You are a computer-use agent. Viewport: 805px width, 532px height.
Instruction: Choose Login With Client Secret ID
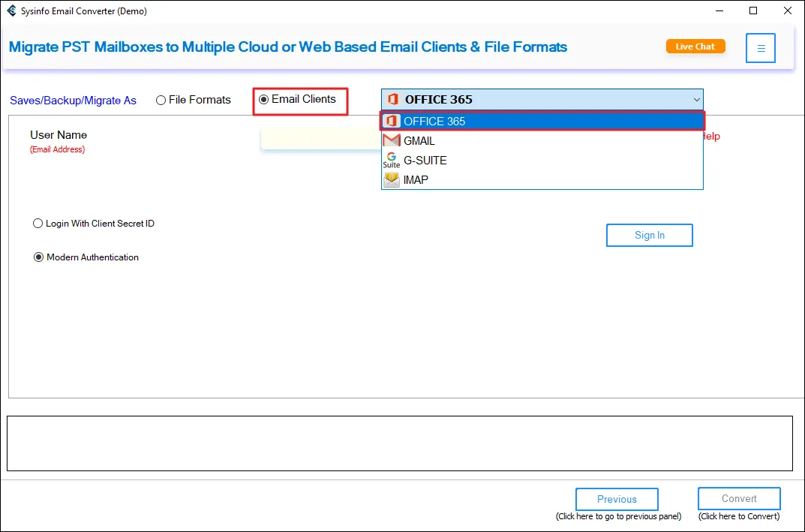[38, 224]
